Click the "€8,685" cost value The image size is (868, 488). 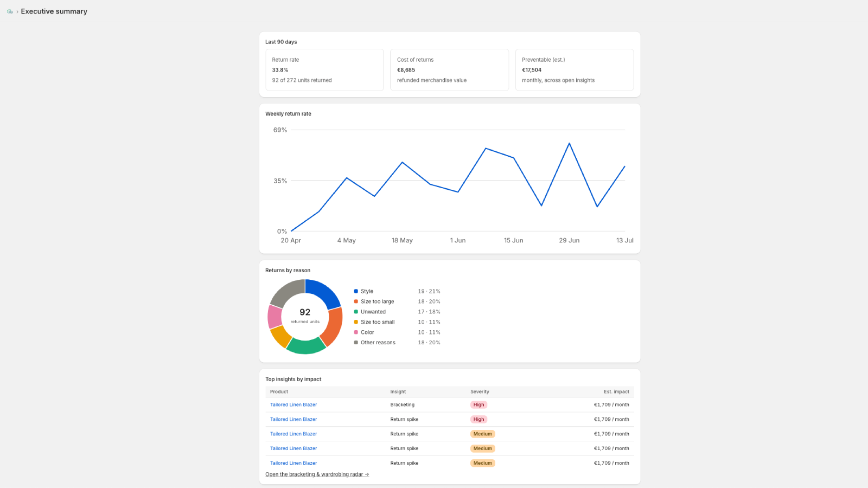pos(406,70)
